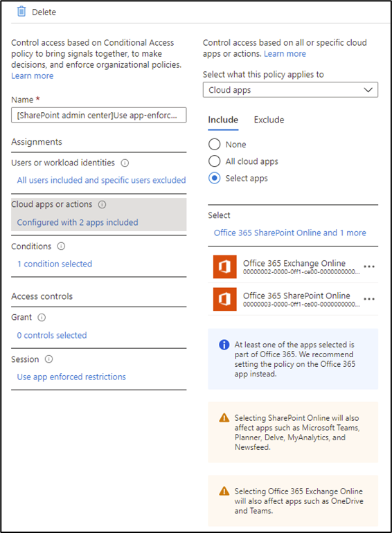This screenshot has width=392, height=533.
Task: Open the info icon next to Users or workload identities
Action: pyautogui.click(x=125, y=163)
